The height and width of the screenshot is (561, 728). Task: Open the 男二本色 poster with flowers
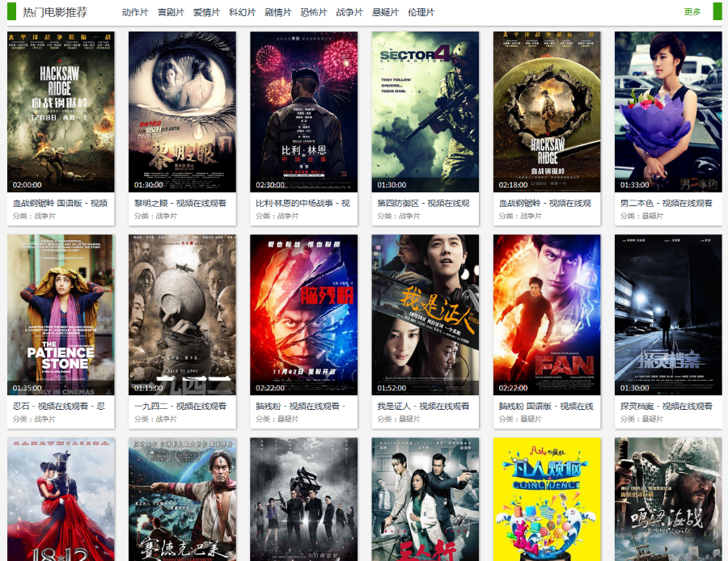click(x=669, y=112)
